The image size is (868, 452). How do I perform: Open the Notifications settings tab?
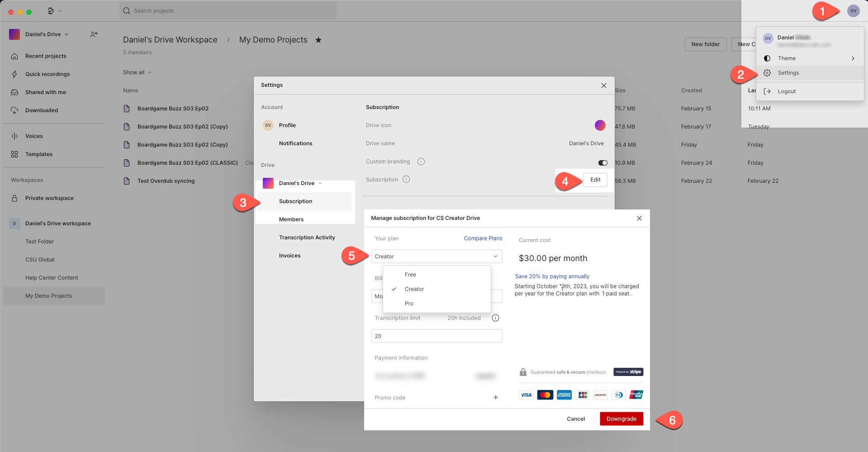295,143
